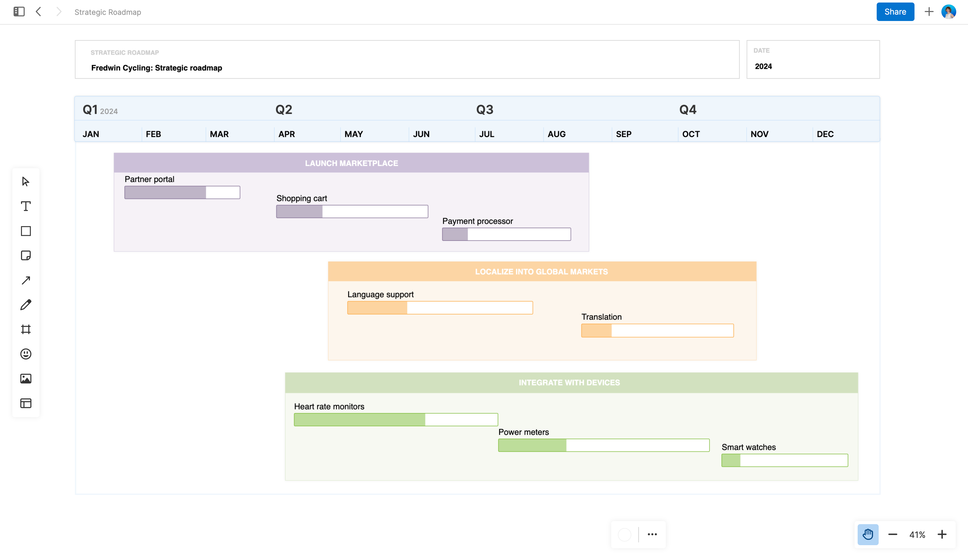968x560 pixels.
Task: Open the plus add menu
Action: coord(929,11)
